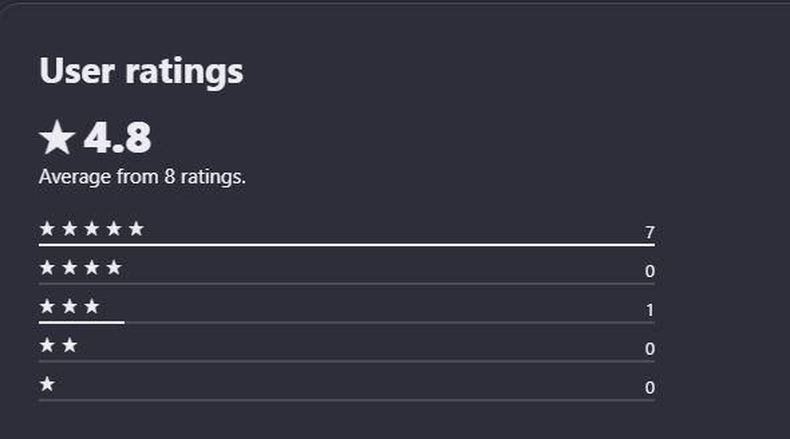Click the 4.8 average score
This screenshot has width=790, height=439.
[117, 139]
